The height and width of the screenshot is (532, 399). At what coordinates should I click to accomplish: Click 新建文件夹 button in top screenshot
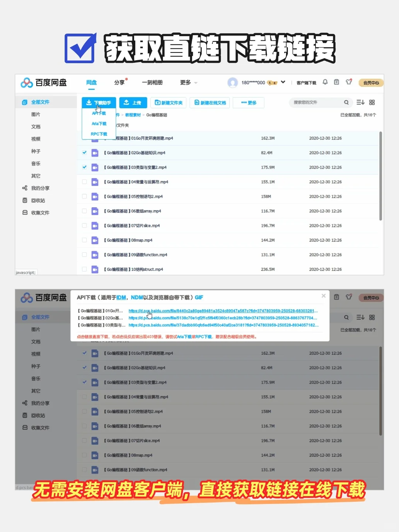click(x=168, y=103)
